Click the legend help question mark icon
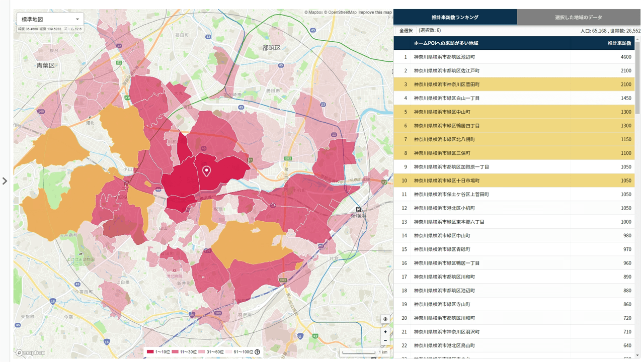This screenshot has height=362, width=644. (258, 352)
